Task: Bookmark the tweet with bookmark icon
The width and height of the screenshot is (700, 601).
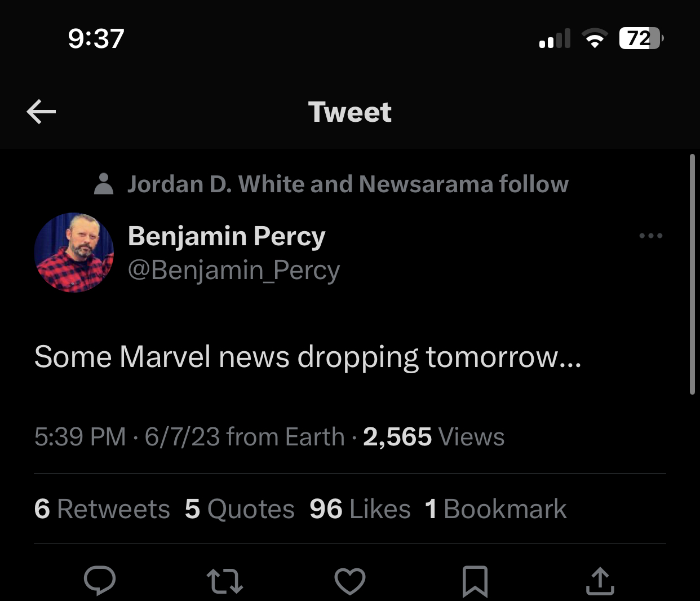Action: tap(475, 581)
